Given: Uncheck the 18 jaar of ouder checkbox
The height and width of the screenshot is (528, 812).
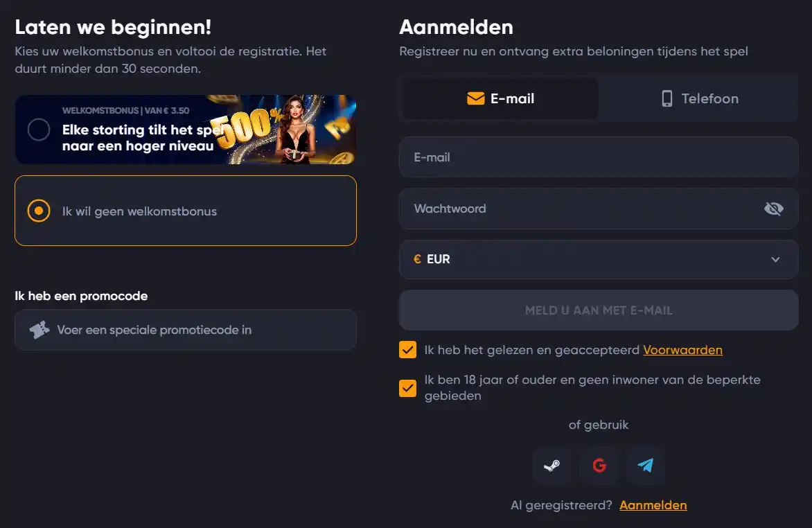Looking at the screenshot, I should click(407, 388).
